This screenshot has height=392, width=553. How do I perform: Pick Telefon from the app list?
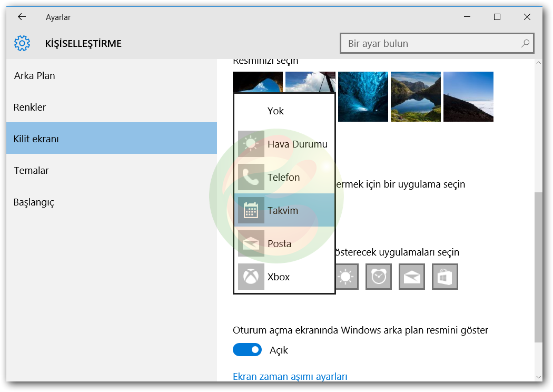pos(283,177)
